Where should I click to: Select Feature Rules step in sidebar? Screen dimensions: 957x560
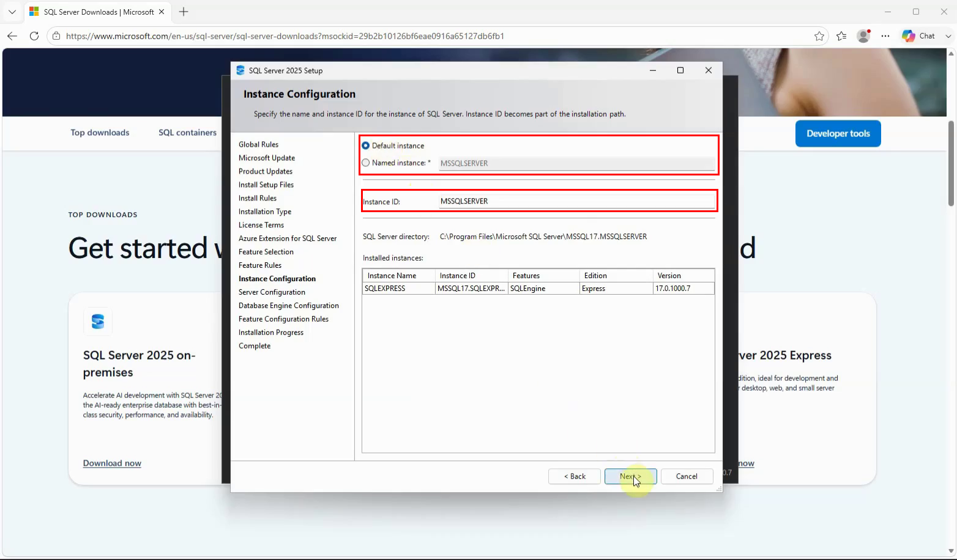[x=260, y=265]
